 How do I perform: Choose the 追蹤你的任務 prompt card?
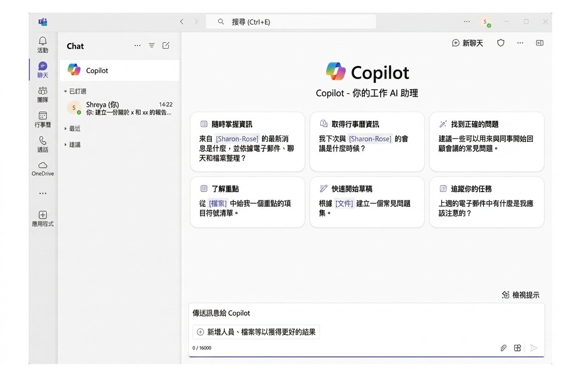487,202
